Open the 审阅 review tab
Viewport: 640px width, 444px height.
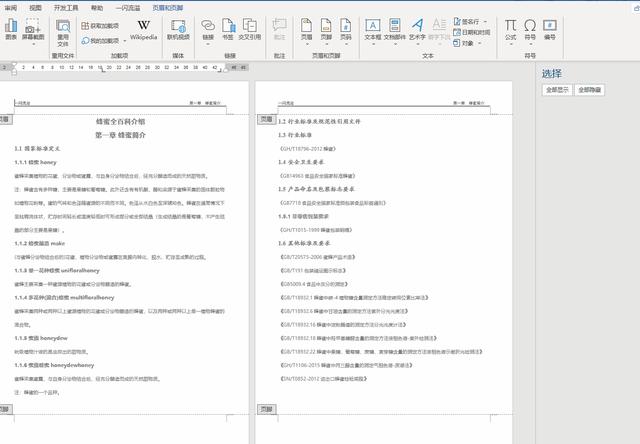pyautogui.click(x=11, y=8)
